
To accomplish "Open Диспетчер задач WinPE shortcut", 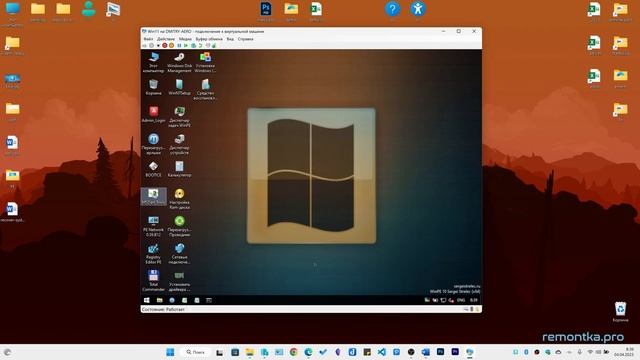I will [x=179, y=117].
